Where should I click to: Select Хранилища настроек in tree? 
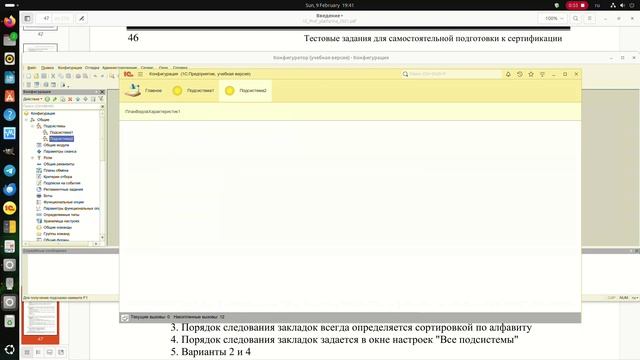(61, 221)
